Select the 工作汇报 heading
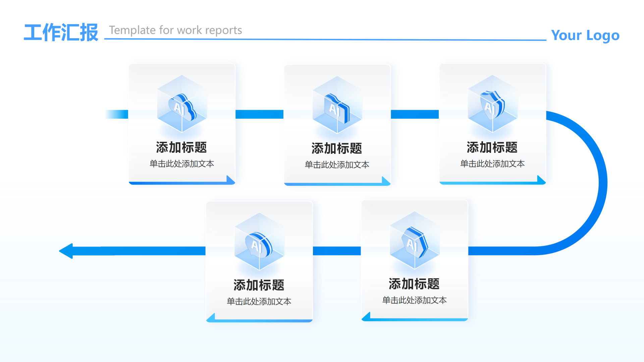This screenshot has height=362, width=644. click(61, 33)
